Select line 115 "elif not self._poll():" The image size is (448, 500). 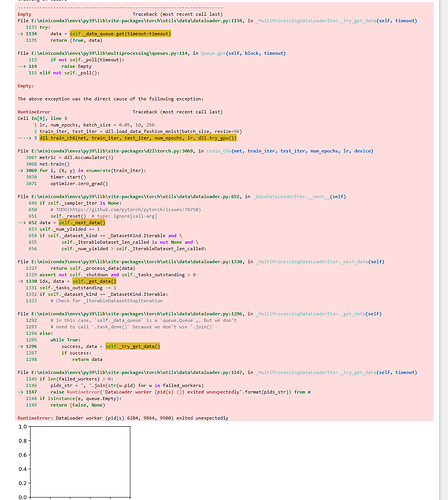click(x=69, y=73)
